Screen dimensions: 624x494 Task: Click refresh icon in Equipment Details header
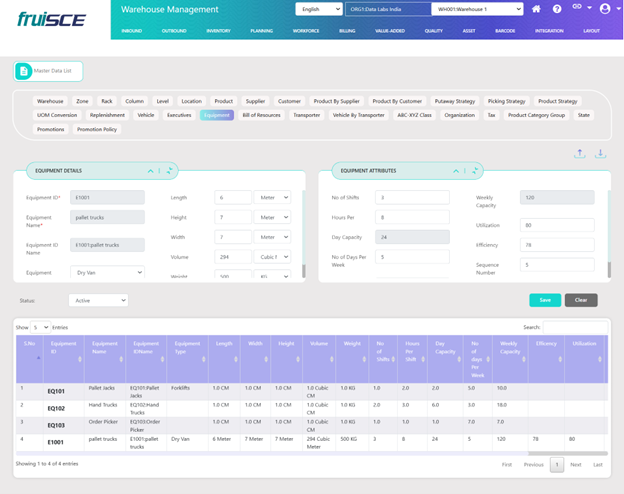[x=170, y=171]
